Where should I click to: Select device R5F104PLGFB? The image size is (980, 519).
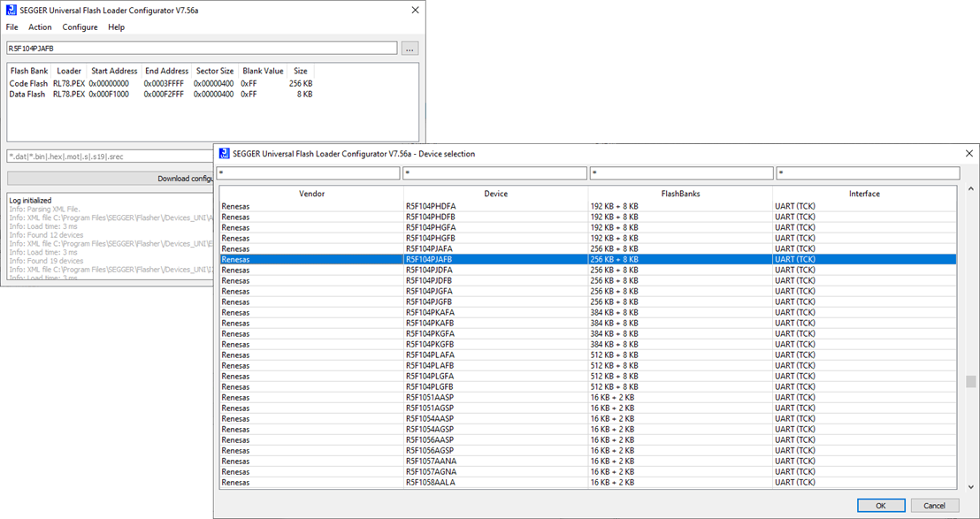click(x=588, y=386)
